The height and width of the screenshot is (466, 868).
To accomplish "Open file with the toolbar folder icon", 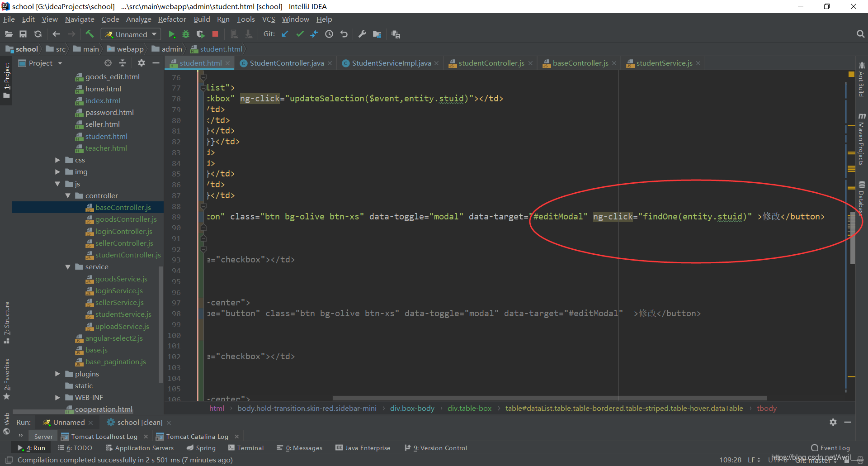I will coord(9,34).
